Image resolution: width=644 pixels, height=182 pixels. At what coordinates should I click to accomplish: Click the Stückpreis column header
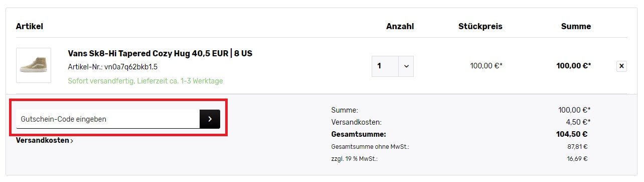coord(480,26)
